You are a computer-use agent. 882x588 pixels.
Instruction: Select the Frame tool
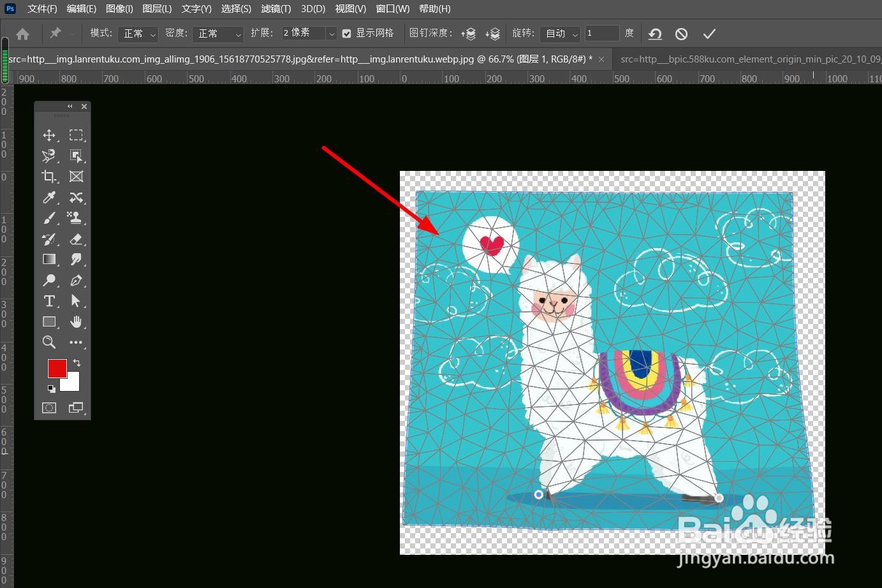point(76,177)
